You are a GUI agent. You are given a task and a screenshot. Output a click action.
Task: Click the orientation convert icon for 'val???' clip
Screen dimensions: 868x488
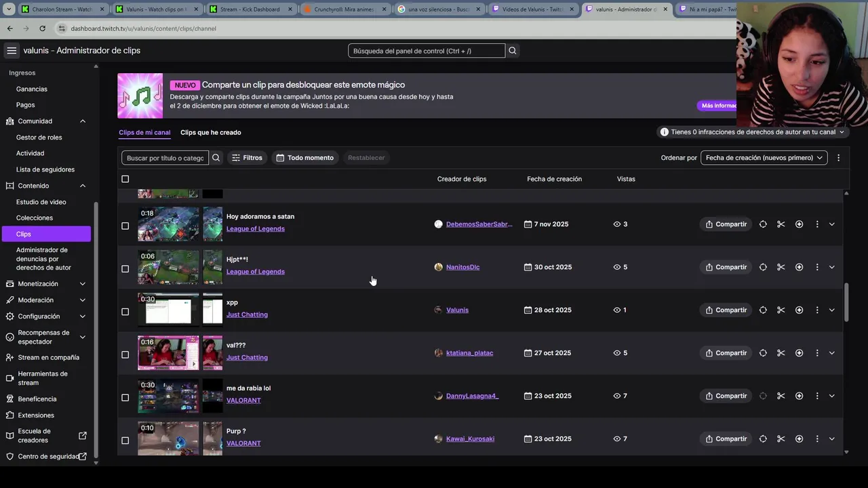tap(763, 353)
